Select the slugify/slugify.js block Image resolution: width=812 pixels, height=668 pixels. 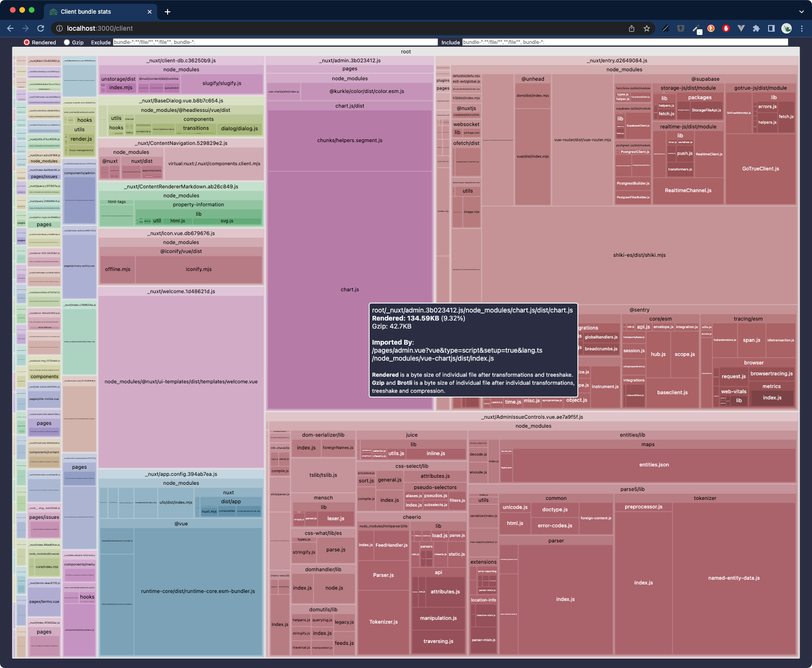[222, 84]
